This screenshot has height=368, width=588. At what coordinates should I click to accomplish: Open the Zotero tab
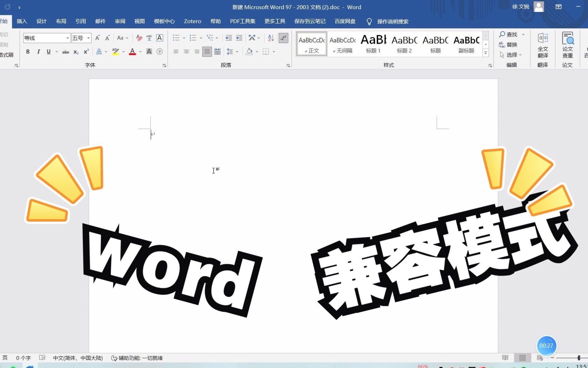click(193, 21)
